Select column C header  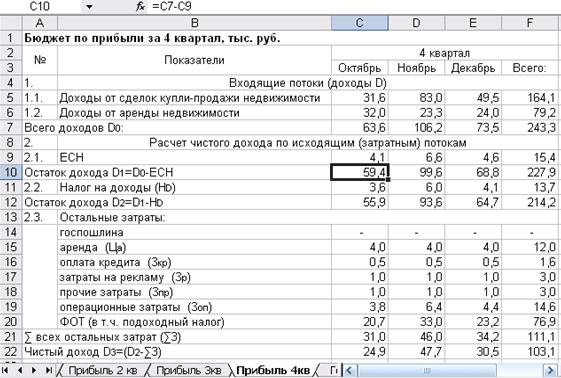point(360,23)
